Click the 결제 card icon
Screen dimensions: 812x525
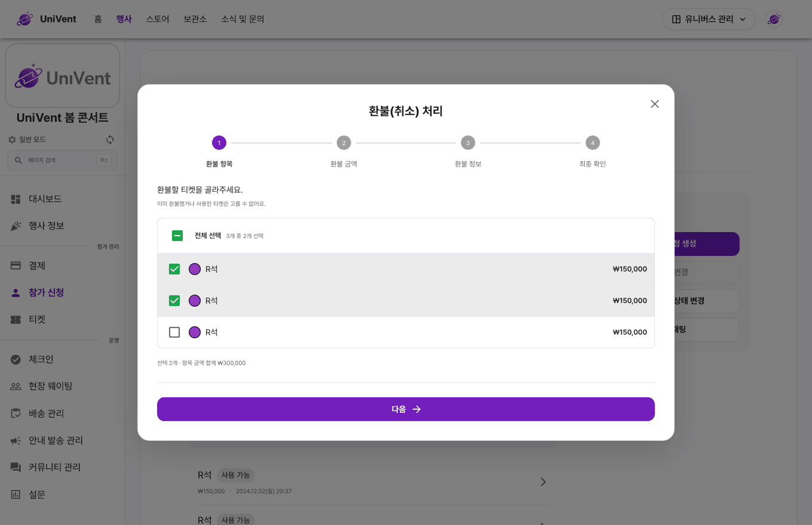coord(16,265)
